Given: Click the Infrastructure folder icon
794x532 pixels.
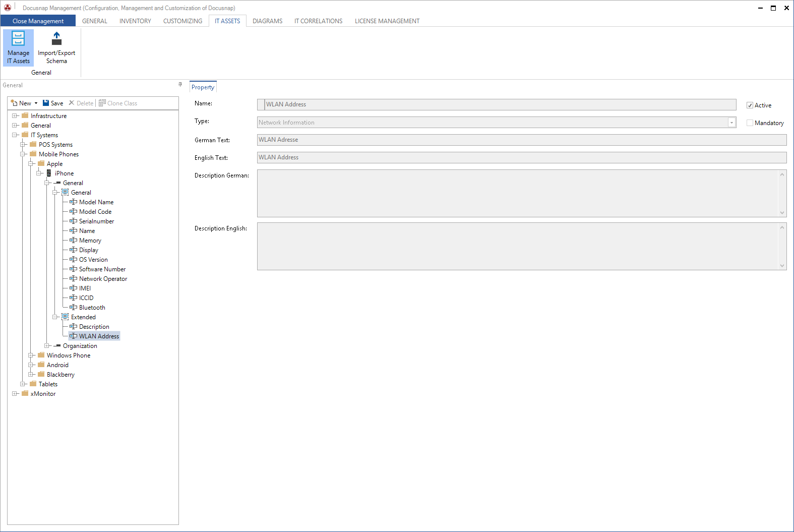Looking at the screenshot, I should point(25,115).
